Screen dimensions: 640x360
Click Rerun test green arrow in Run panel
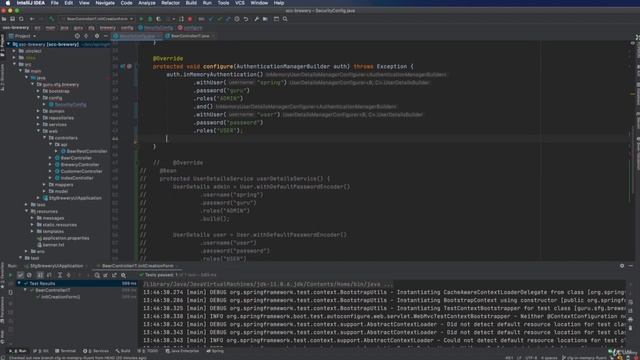11,275
